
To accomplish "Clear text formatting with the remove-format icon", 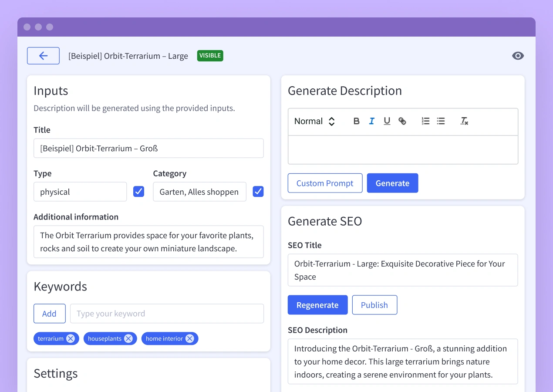I will 464,121.
